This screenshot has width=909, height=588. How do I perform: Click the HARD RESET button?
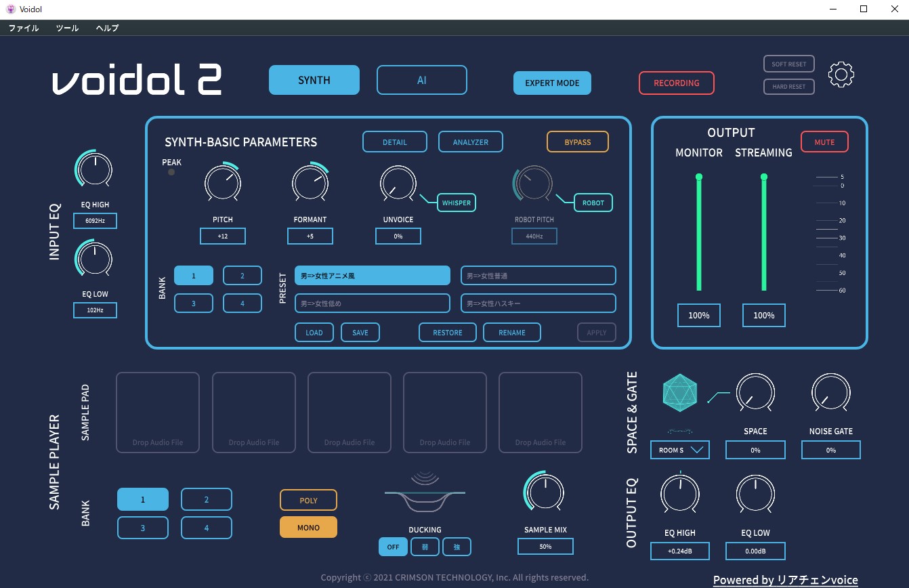point(789,87)
